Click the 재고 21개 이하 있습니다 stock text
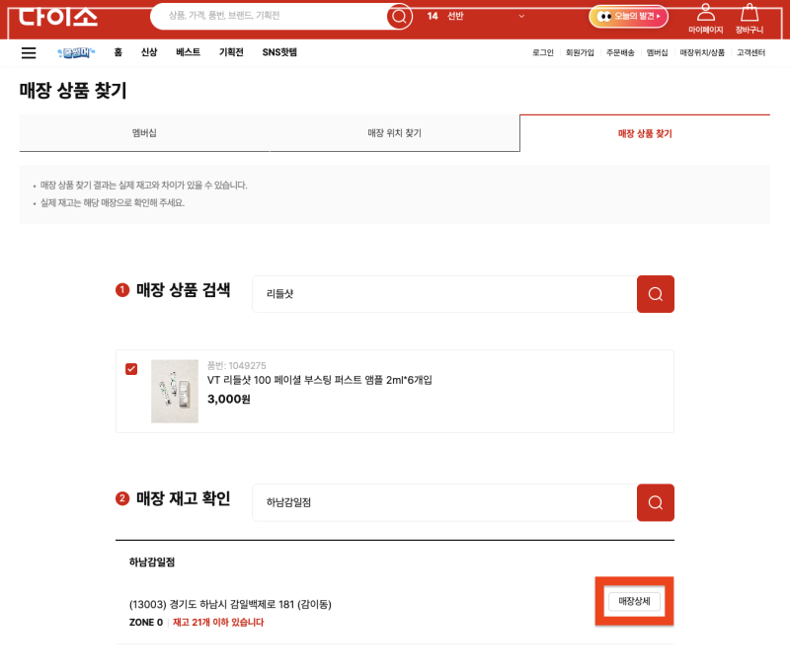The width and height of the screenshot is (790, 672). coord(218,622)
